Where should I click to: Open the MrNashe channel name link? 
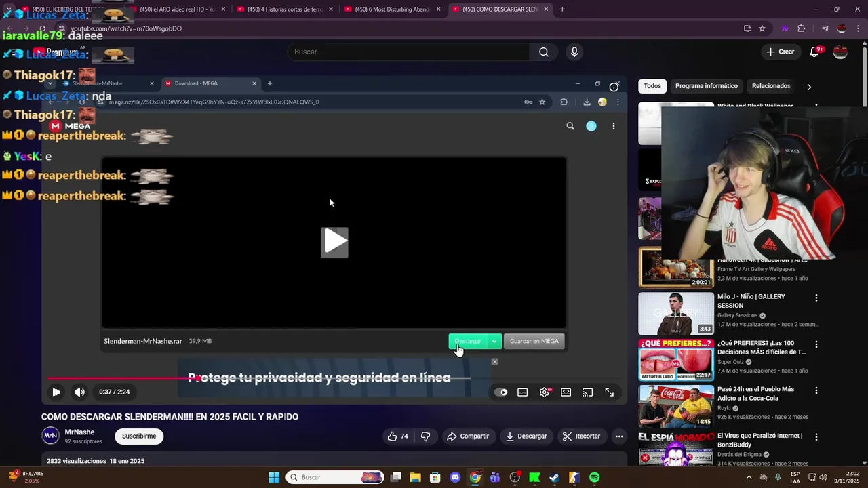click(x=79, y=432)
